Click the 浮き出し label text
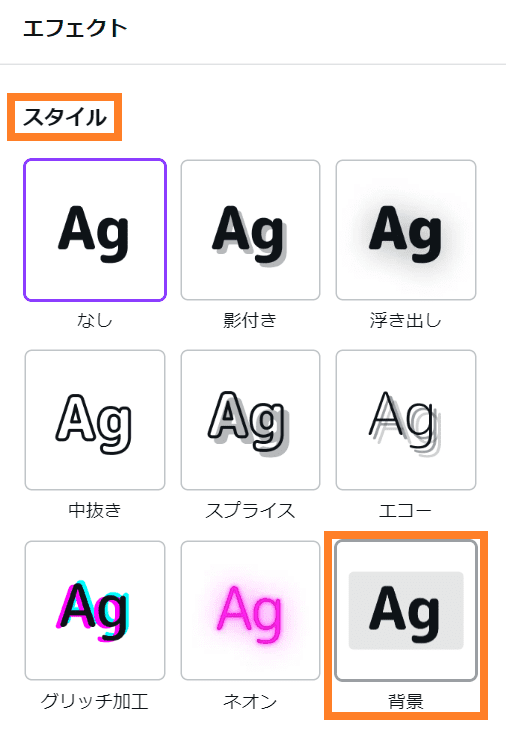This screenshot has width=506, height=740. (x=406, y=320)
